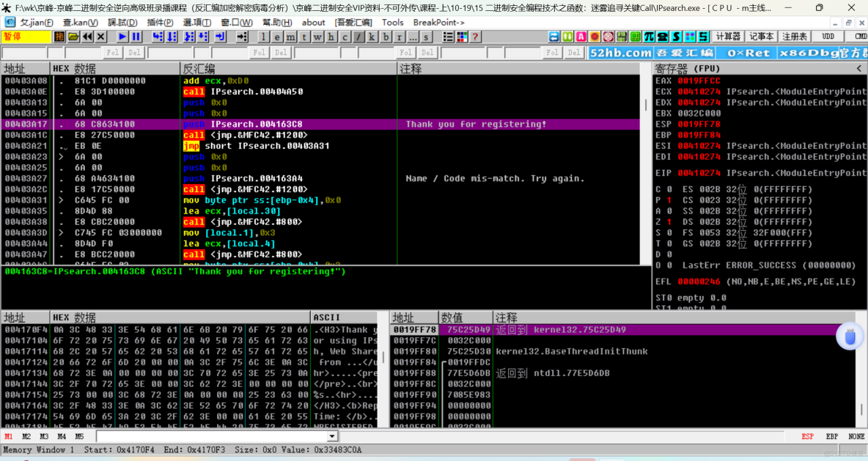Collapse registers panel with the arrow
The height and width of the screenshot is (461, 868).
coord(859,68)
